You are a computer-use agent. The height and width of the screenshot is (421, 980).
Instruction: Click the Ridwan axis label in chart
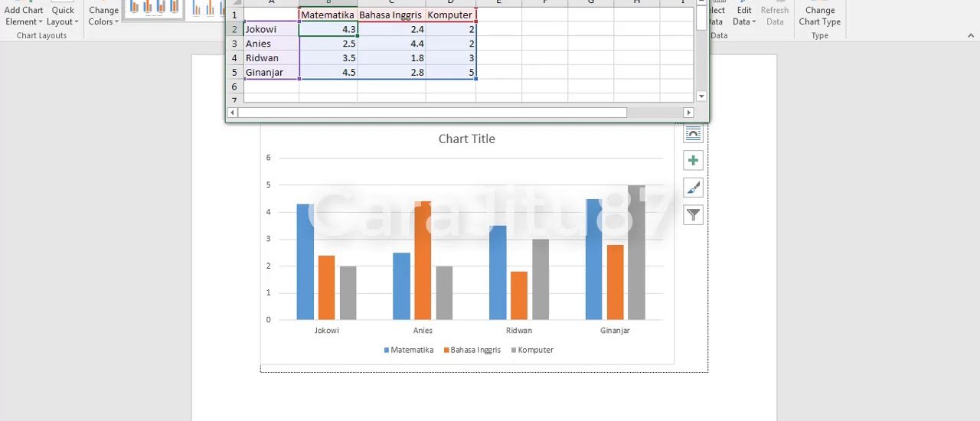(519, 331)
